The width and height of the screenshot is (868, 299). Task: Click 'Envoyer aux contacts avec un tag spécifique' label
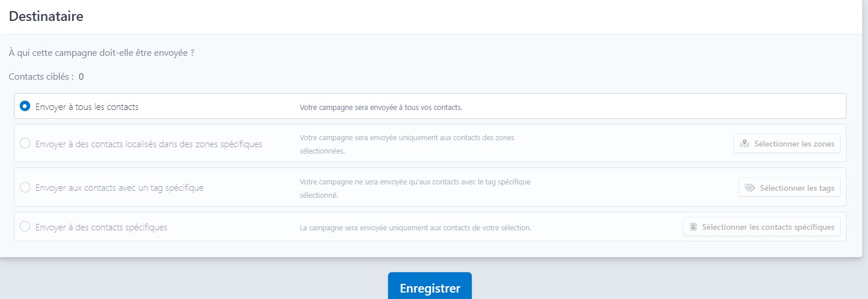point(120,188)
